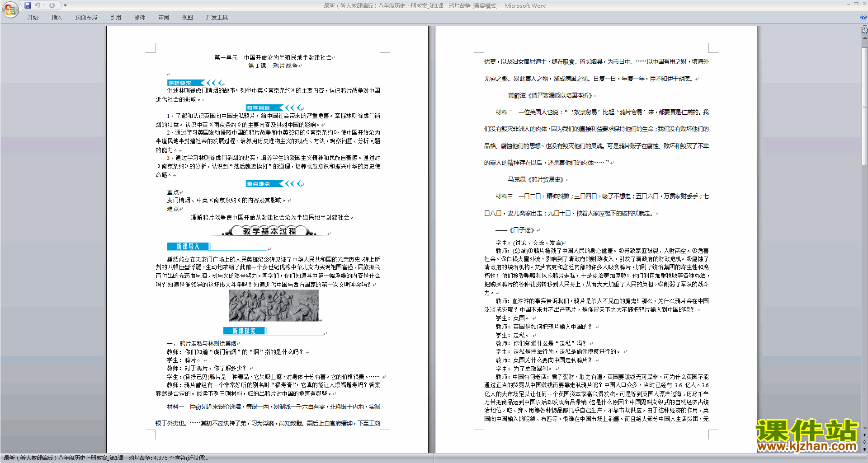This screenshot has width=868, height=463.
Task: Click the citation 马克思《鸦片贸易史》
Action: click(x=536, y=179)
